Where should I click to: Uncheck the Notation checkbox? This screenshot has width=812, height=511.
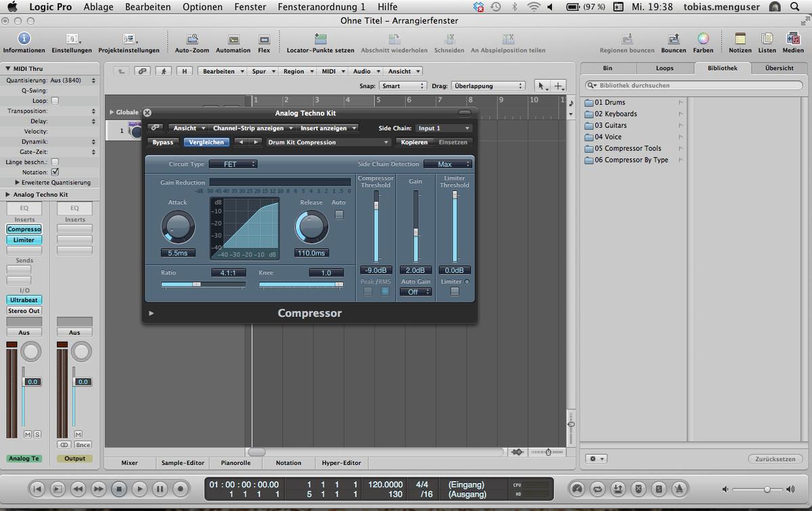[55, 172]
